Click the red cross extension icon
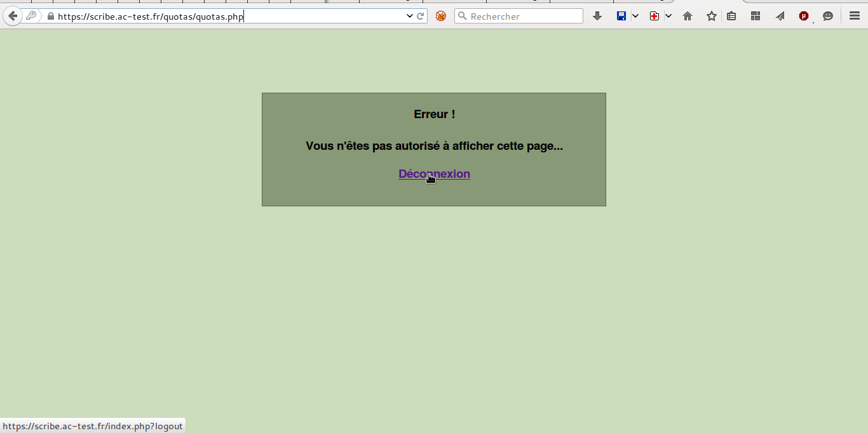The height and width of the screenshot is (433, 868). click(654, 16)
